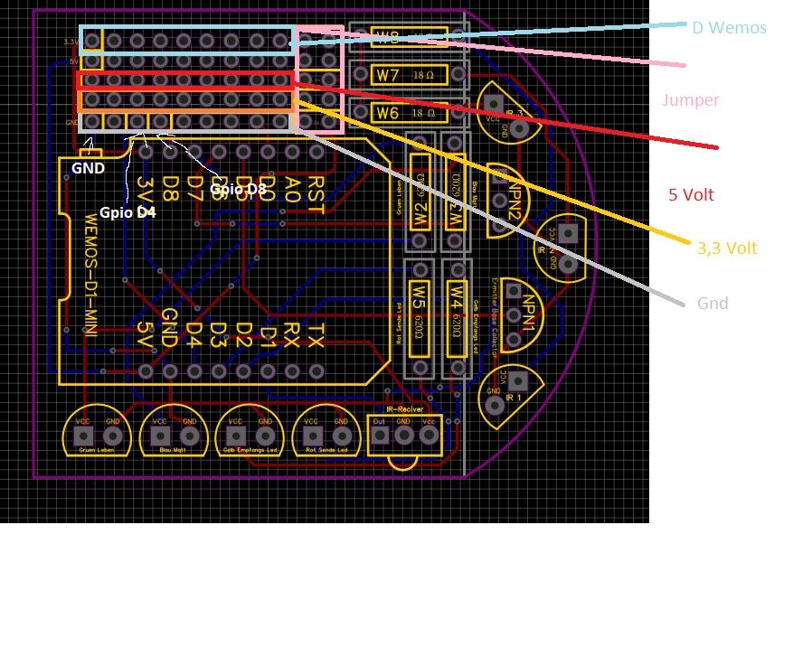Click the Blau Mqtt LED GND pad

click(x=190, y=436)
